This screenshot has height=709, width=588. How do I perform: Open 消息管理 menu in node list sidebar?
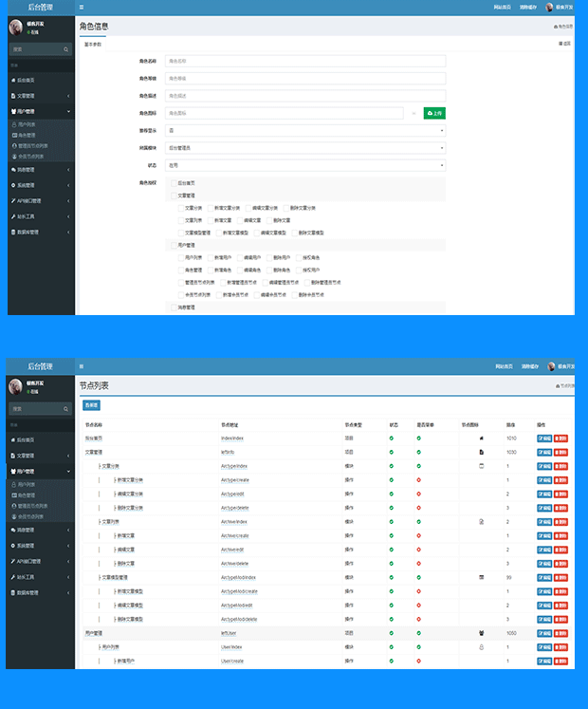click(x=41, y=530)
